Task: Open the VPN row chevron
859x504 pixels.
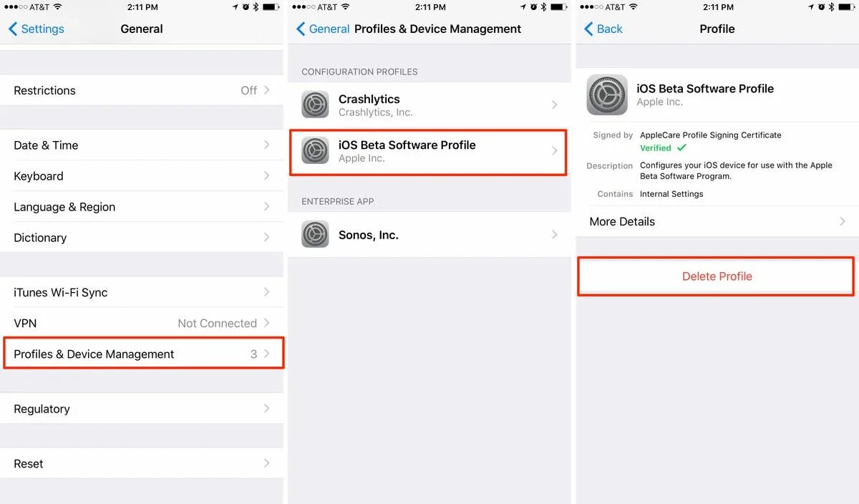Action: [x=267, y=323]
